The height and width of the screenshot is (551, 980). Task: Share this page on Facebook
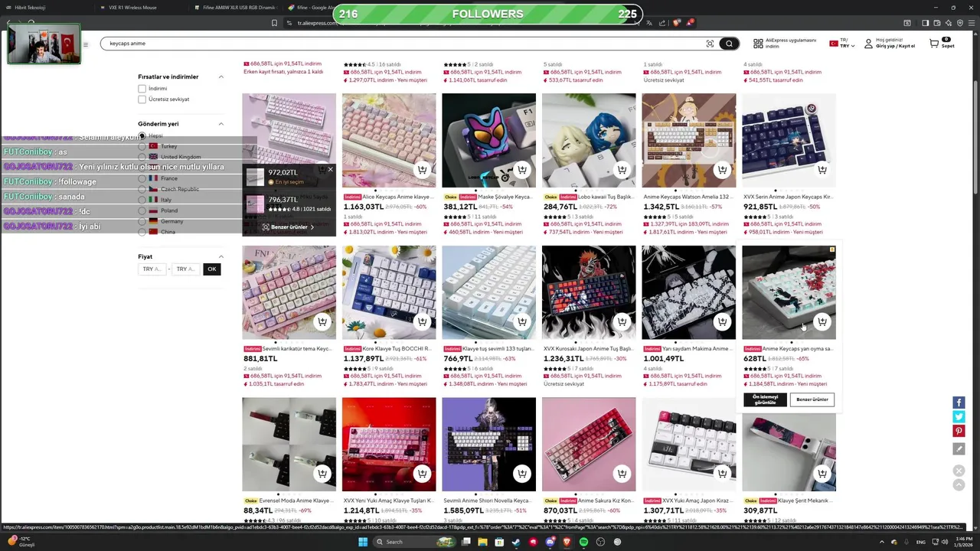959,403
